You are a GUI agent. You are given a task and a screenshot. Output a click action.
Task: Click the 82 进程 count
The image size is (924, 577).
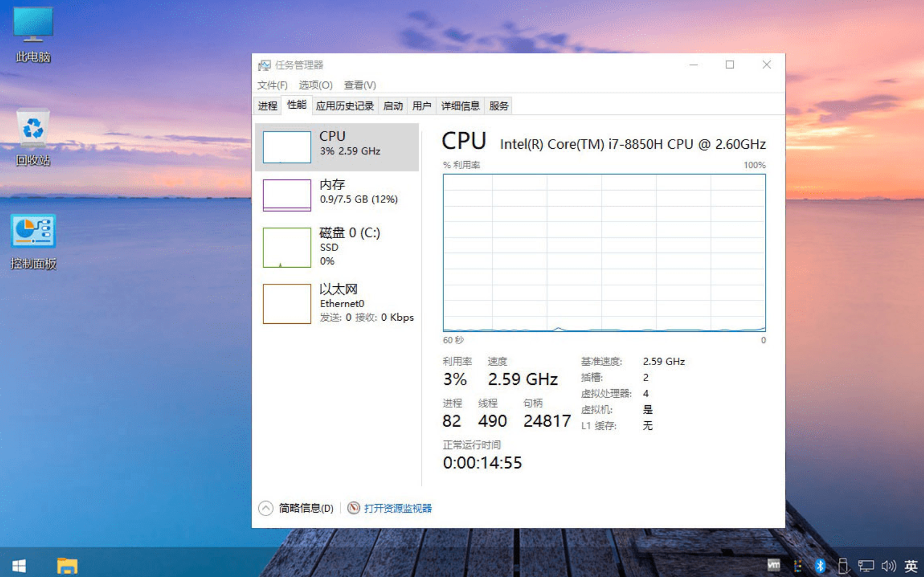[452, 421]
